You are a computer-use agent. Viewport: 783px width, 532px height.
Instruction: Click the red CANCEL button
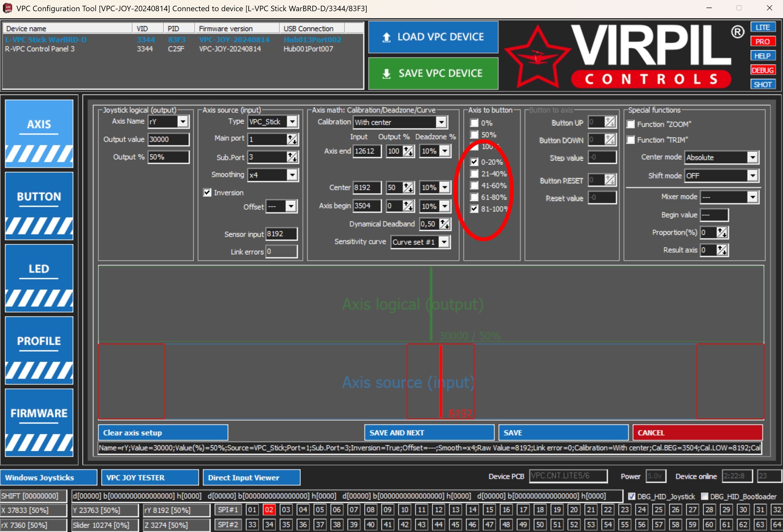(x=697, y=433)
